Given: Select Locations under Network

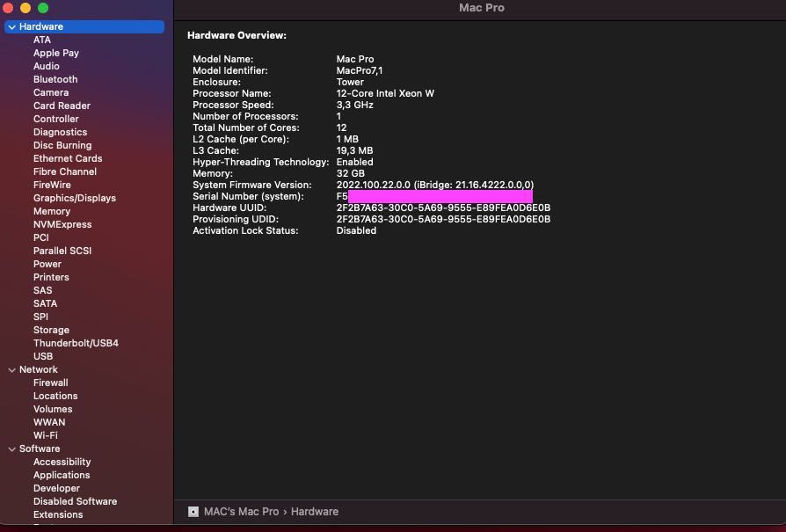Looking at the screenshot, I should [55, 396].
